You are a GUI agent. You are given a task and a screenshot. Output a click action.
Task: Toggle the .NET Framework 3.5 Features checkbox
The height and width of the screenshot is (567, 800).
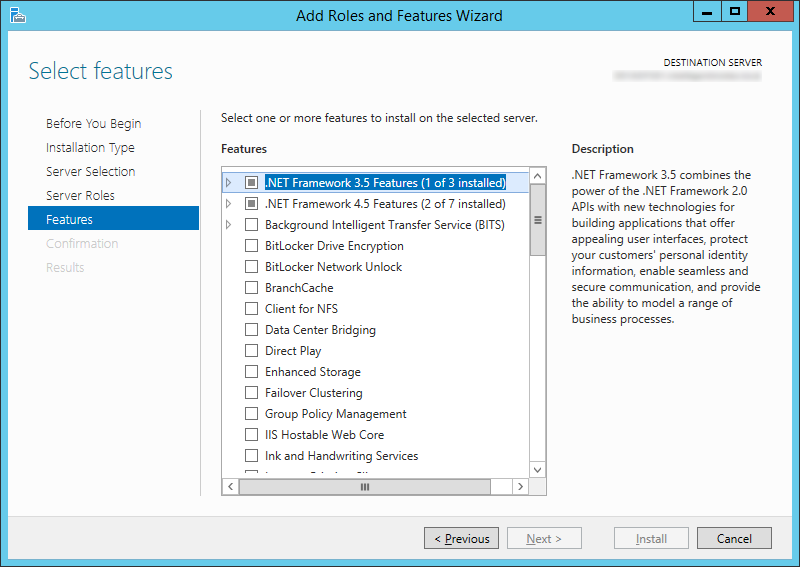(251, 182)
